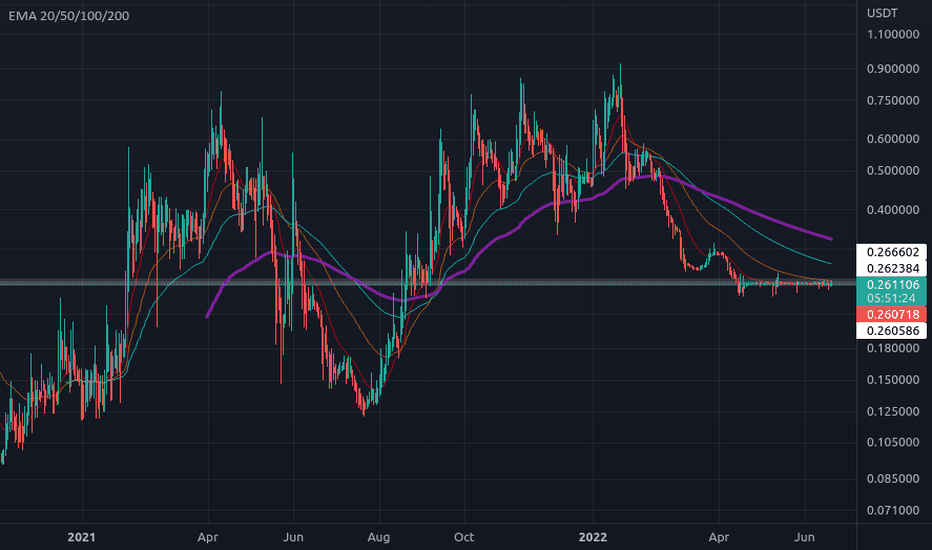Click the 0.180000 price axis tick

pyautogui.click(x=893, y=348)
